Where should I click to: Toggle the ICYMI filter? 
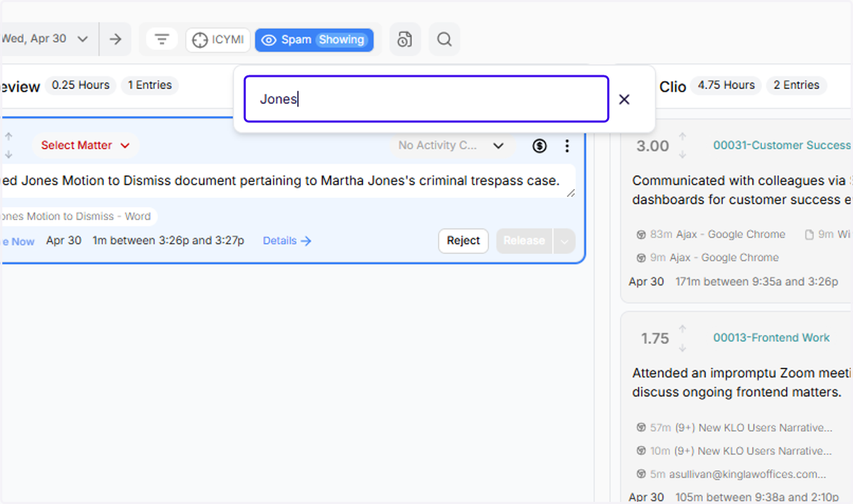[218, 40]
